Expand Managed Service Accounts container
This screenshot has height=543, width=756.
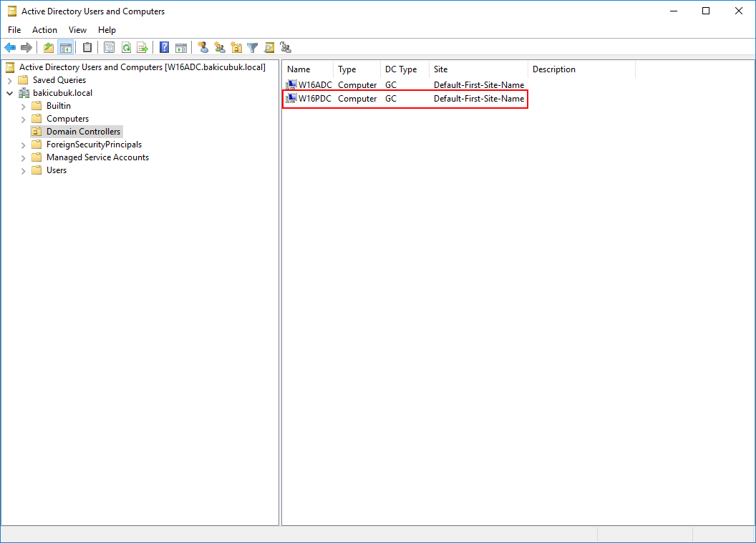(23, 157)
